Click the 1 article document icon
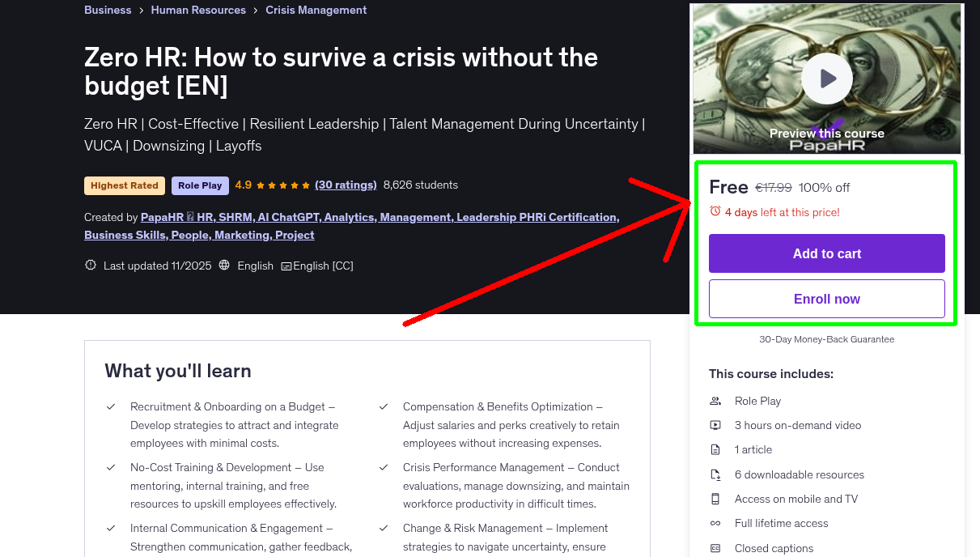Screen dimensions: 980x557 coord(715,449)
